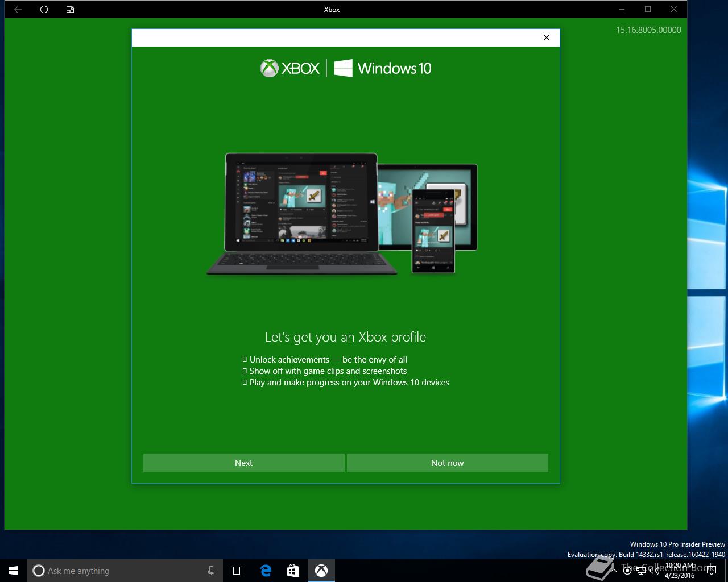Viewport: 728px width, 582px height.
Task: Close the Xbox app window
Action: pos(674,9)
